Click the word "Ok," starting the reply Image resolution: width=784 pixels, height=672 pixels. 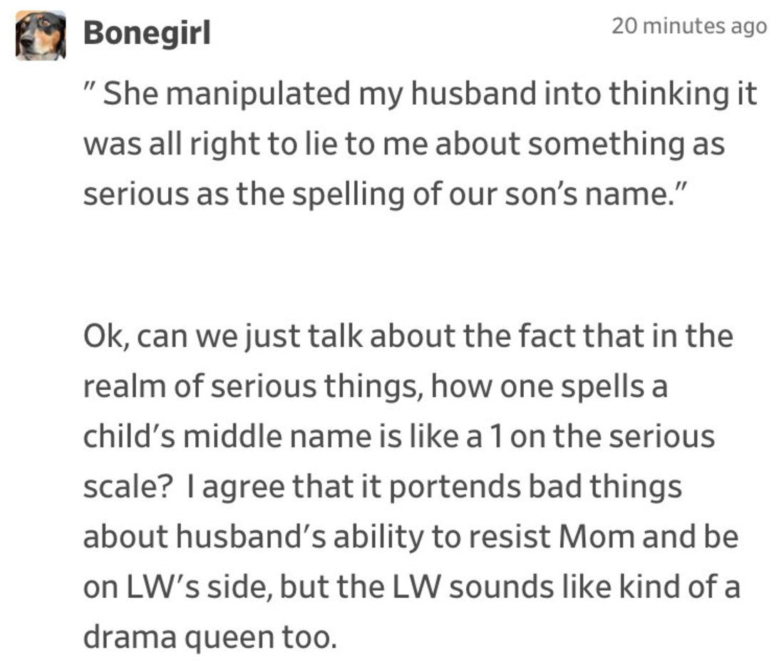point(107,336)
